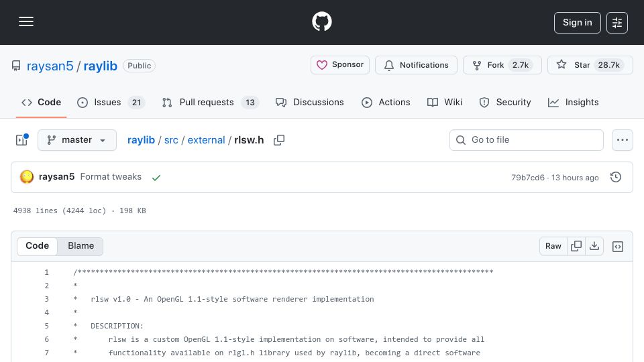Image resolution: width=644 pixels, height=362 pixels.
Task: Show commit check status checkmark
Action: (156, 177)
